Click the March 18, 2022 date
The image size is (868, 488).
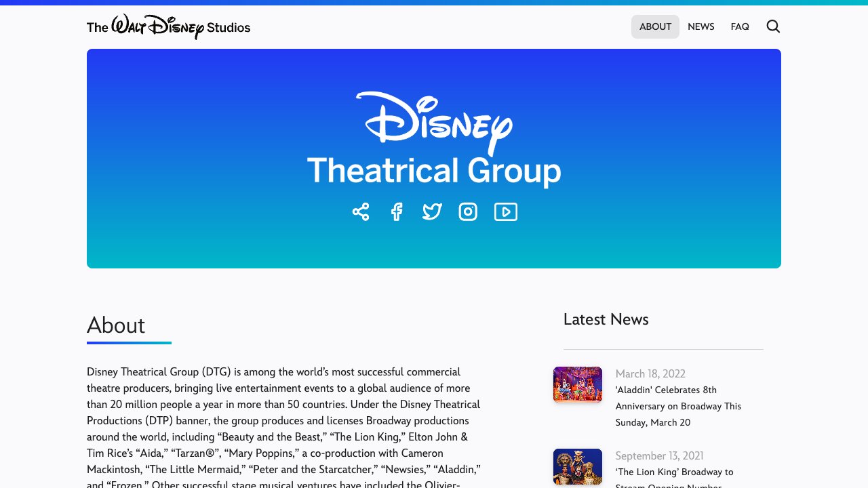pos(650,373)
